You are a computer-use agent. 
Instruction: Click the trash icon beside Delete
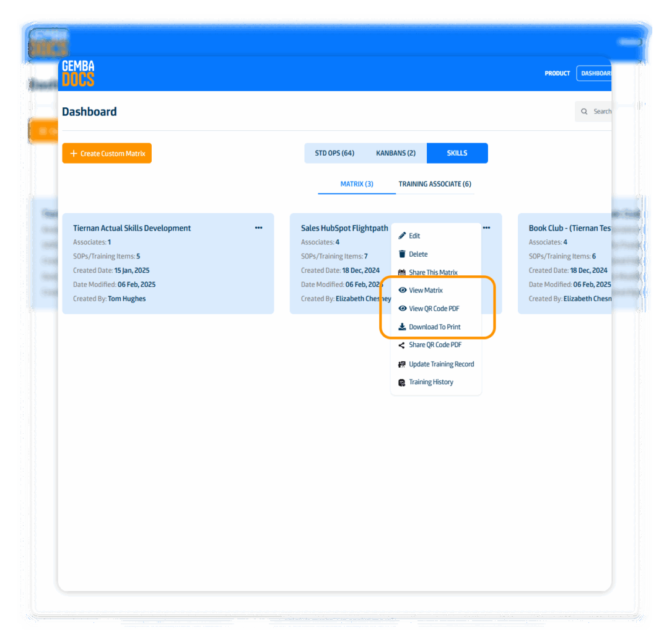tap(402, 254)
